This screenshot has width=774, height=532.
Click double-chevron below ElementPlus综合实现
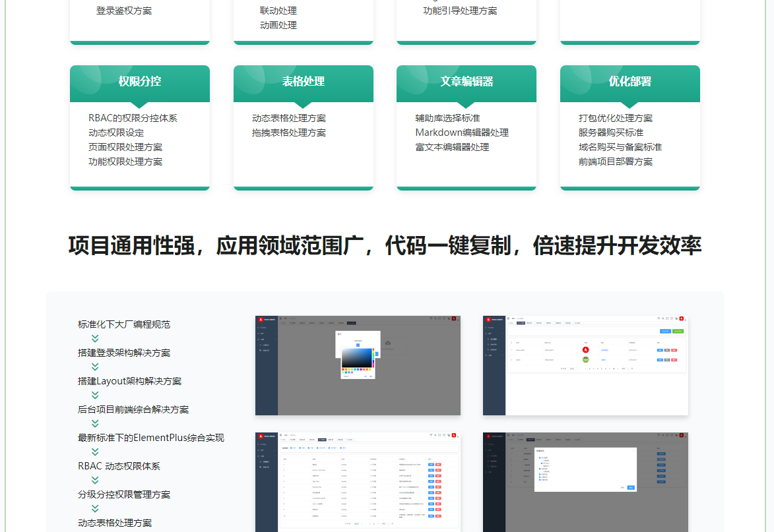click(x=95, y=452)
